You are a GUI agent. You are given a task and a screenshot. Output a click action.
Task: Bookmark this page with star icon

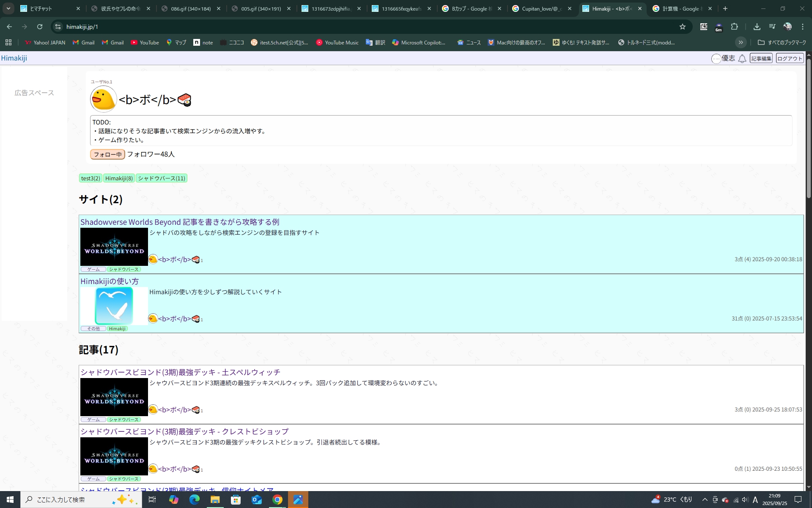click(x=682, y=27)
